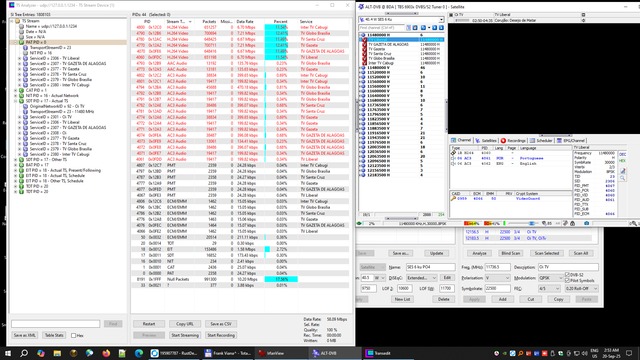Switch to the Satellites tab
The width and height of the screenshot is (640, 360).
click(486, 140)
